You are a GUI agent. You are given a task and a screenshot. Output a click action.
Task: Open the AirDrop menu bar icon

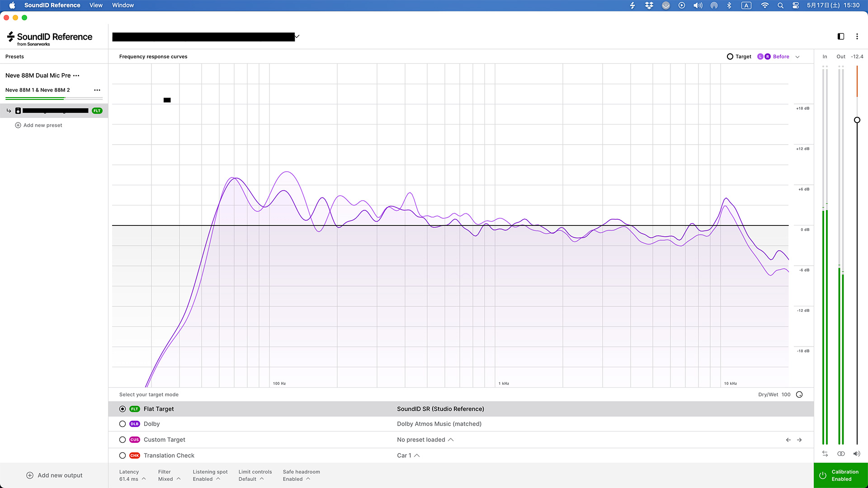pyautogui.click(x=714, y=5)
